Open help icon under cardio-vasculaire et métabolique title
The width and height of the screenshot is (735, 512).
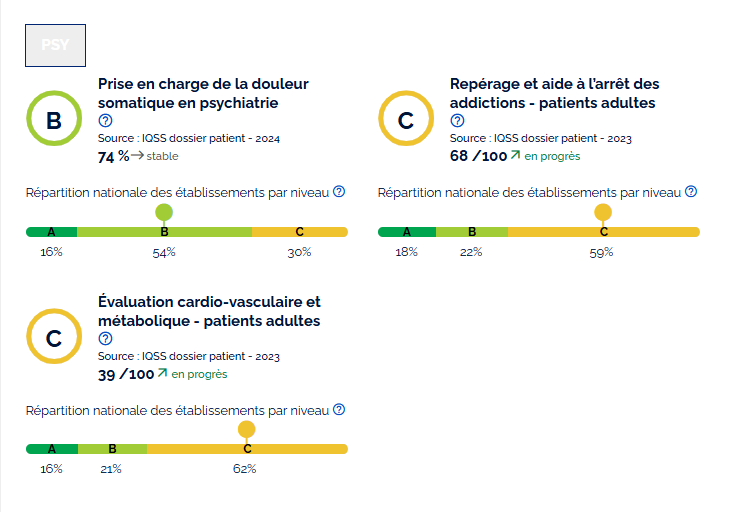105,339
